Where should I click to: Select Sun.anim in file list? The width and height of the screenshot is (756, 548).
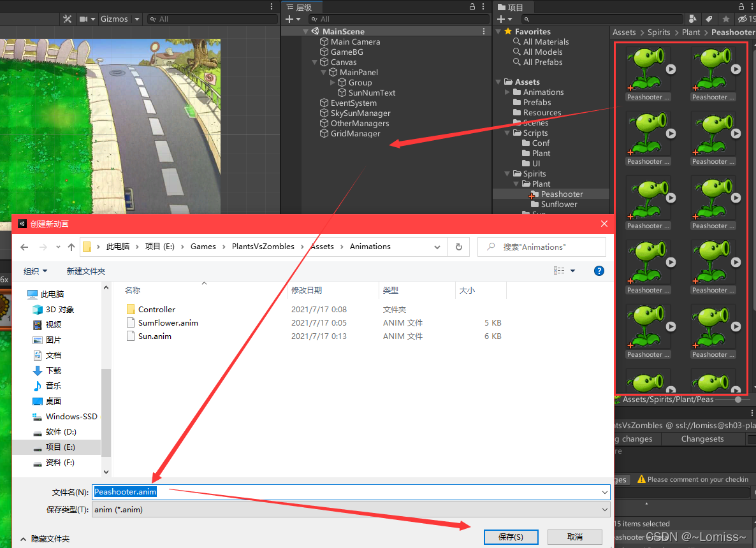click(x=154, y=336)
